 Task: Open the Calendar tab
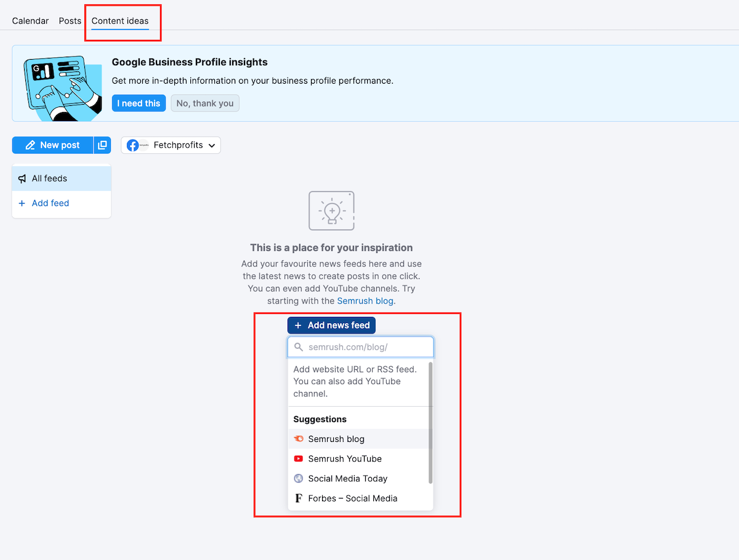coord(30,21)
